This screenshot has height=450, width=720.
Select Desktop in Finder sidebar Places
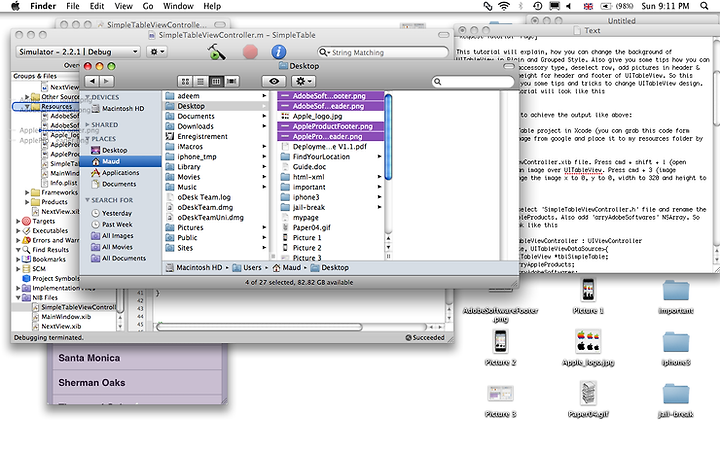[109, 150]
